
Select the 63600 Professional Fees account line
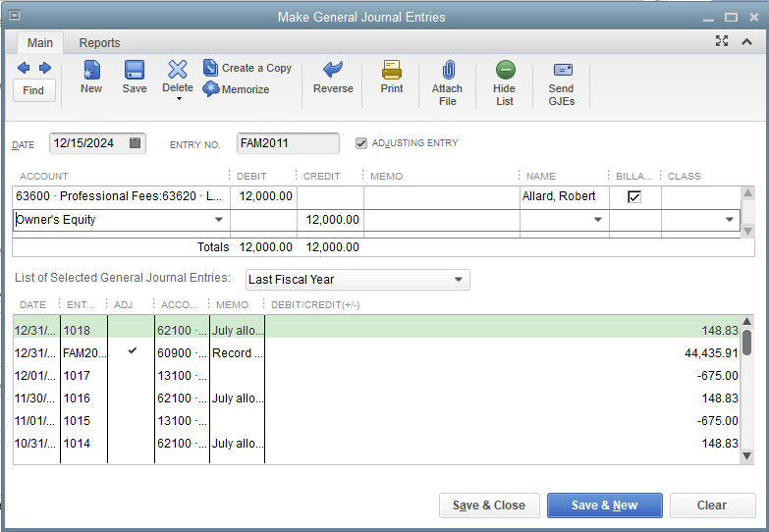pyautogui.click(x=121, y=196)
